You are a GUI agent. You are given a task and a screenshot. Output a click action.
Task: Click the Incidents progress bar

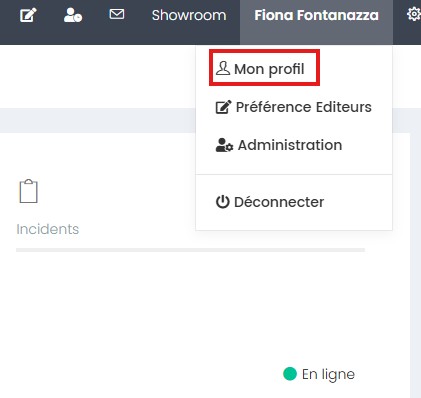click(190, 250)
